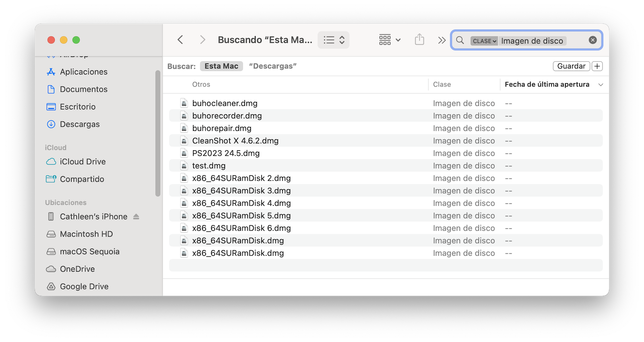Click Imagen de disco class of test.dmg
The width and height of the screenshot is (644, 342).
464,166
